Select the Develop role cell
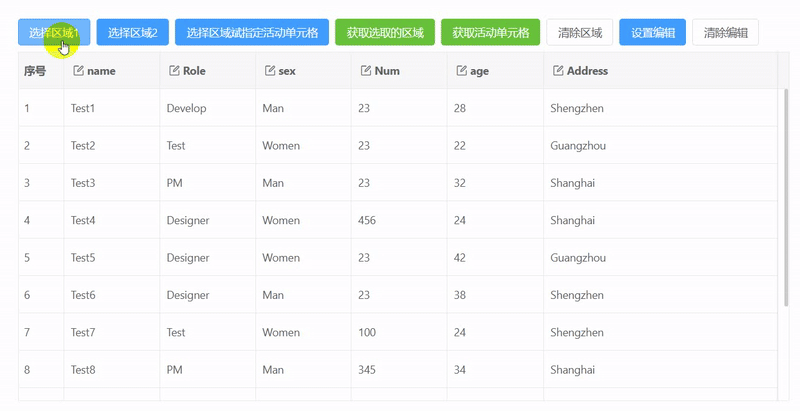The image size is (800, 411). (208, 108)
